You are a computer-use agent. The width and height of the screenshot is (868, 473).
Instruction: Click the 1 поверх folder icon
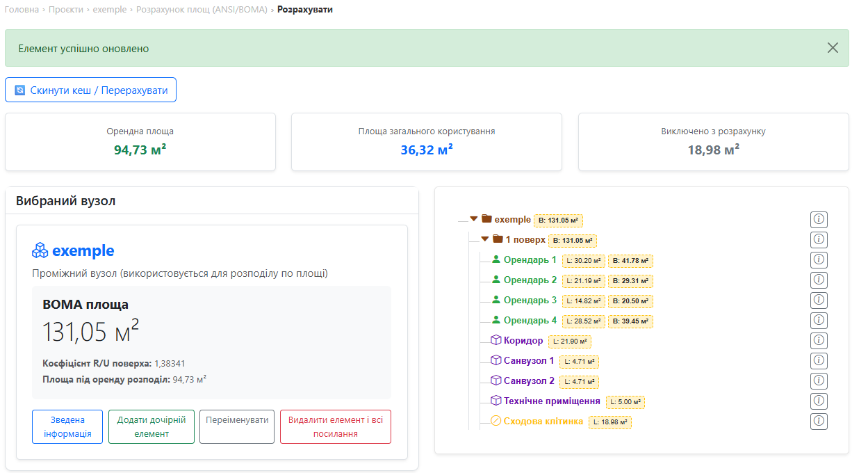(498, 239)
